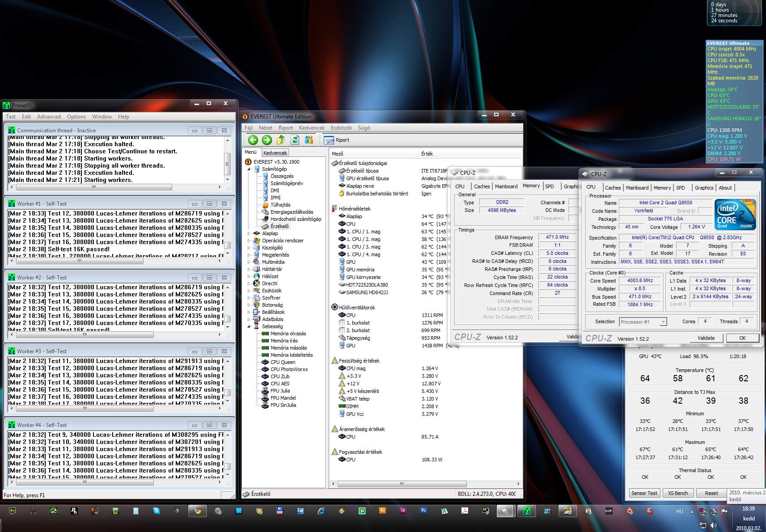The height and width of the screenshot is (532, 766).
Task: Switch to the Kedvencek tab in EVEREST
Action: [275, 153]
